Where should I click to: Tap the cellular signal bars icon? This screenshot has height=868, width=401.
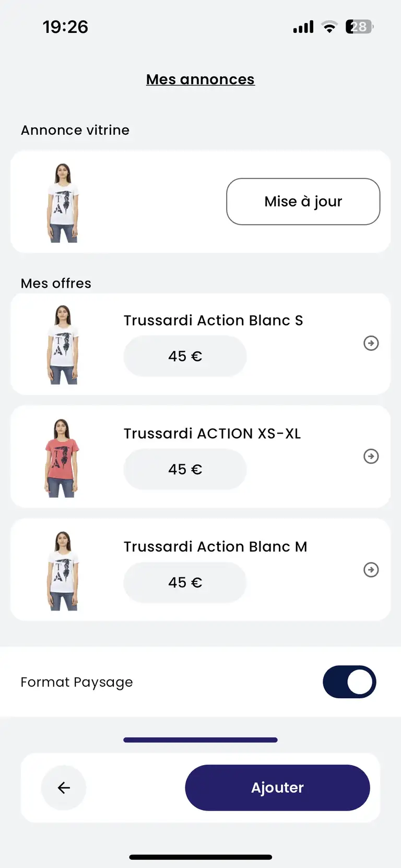tap(303, 27)
